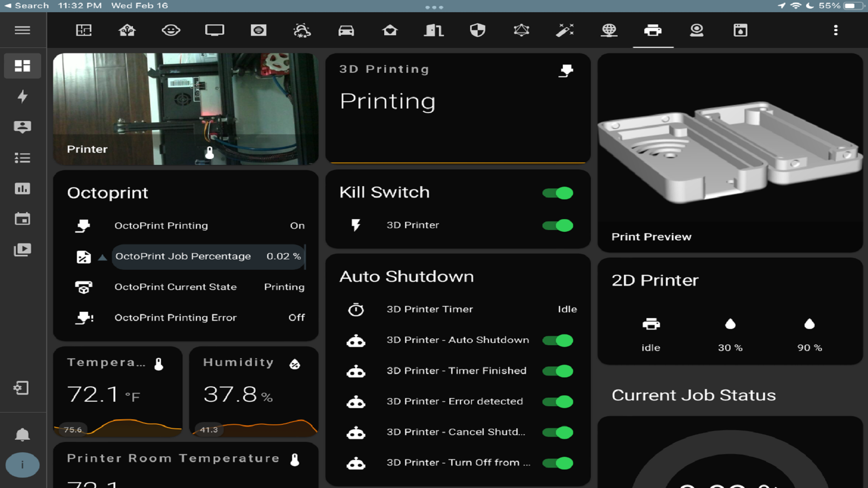Open Energy lightning bolt in sidebar

[22, 96]
